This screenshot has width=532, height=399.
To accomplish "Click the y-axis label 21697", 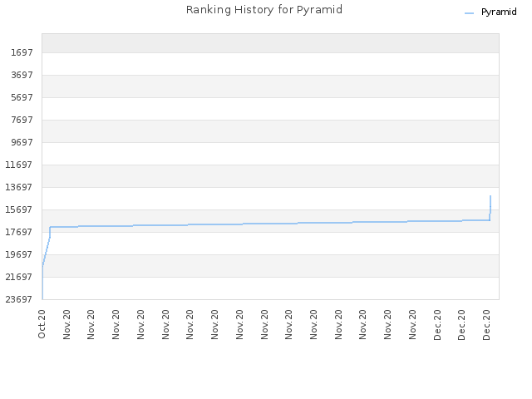I will pos(19,277).
